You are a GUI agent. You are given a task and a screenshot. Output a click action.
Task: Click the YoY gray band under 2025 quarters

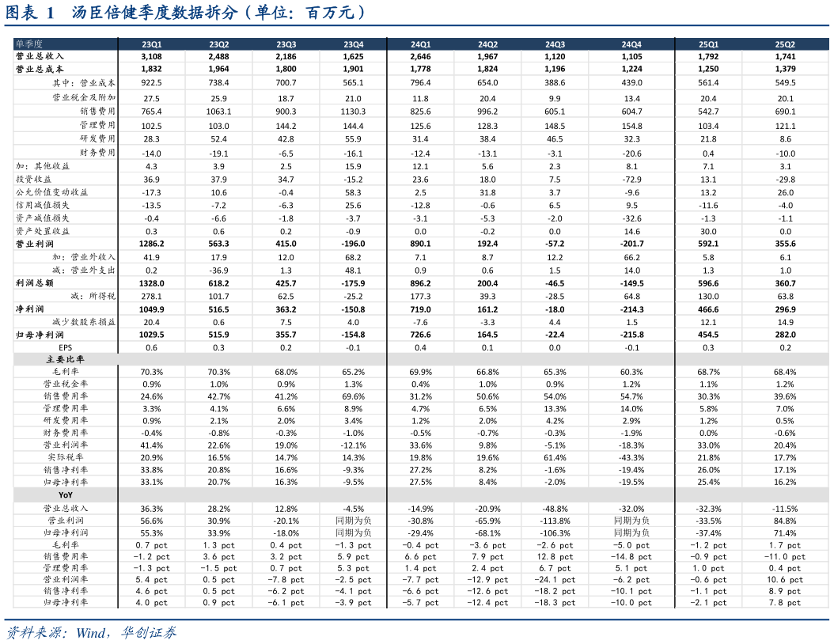click(751, 494)
